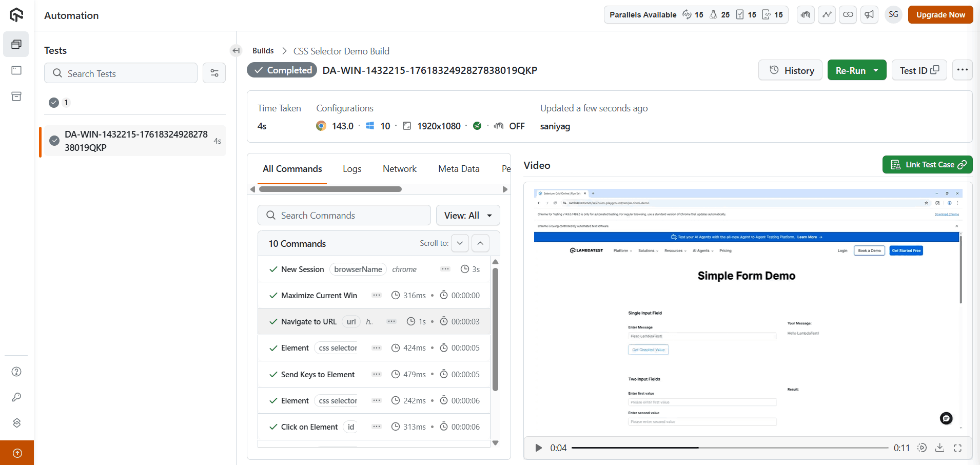Switch to the Network tab
This screenshot has width=980, height=465.
tap(399, 169)
